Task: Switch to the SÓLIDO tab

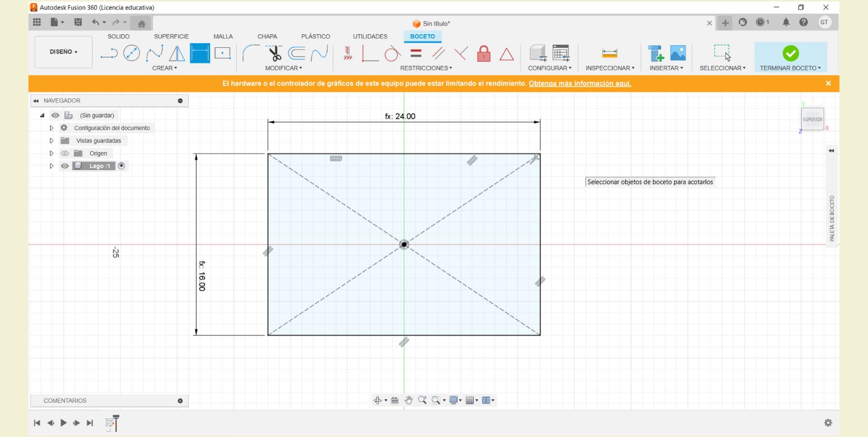Action: pos(118,36)
